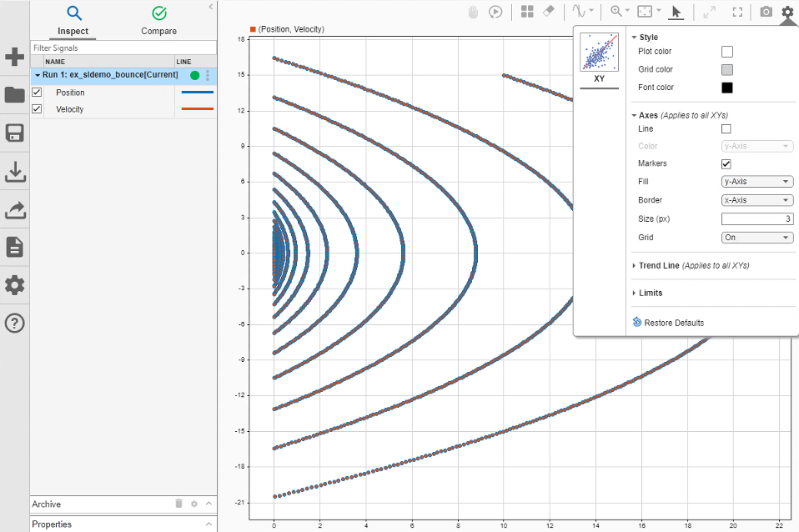Toggle the Markers checkbox in Axes settings
799x532 pixels.
point(726,163)
